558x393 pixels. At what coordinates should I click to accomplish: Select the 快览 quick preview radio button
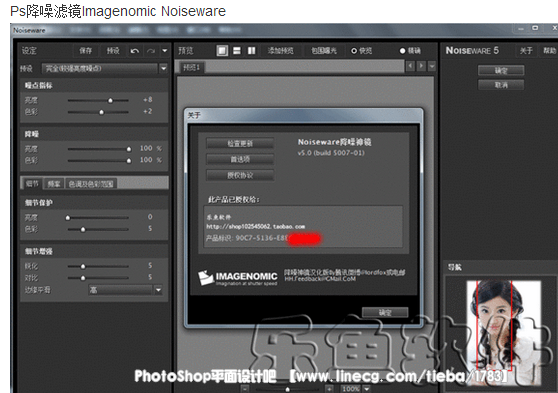[x=354, y=51]
